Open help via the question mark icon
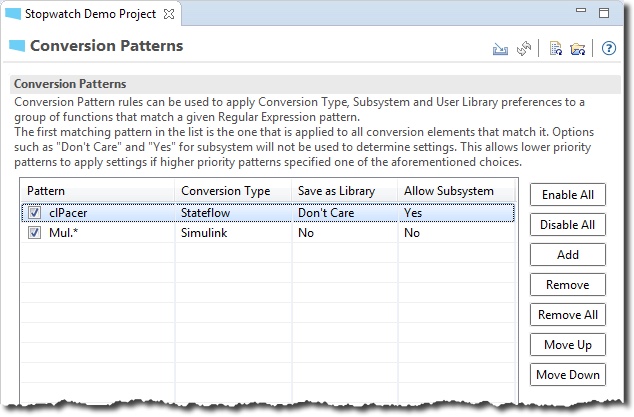634x417 pixels. pyautogui.click(x=609, y=49)
